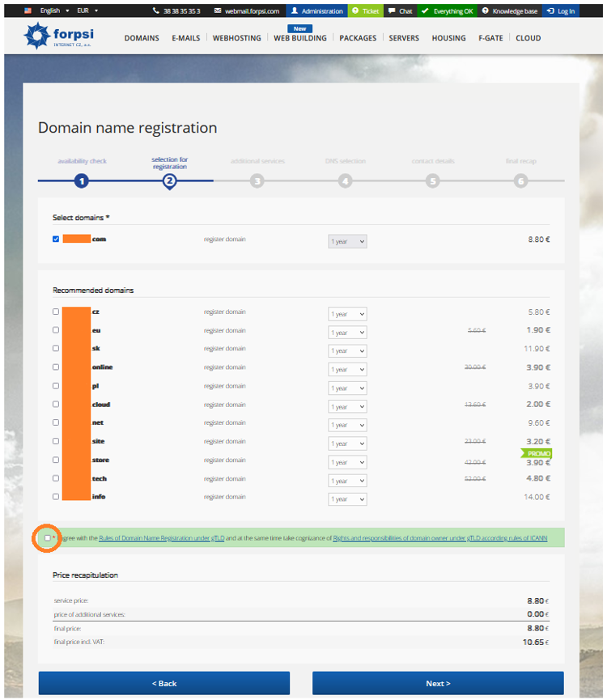Open the .com registration period dropdown

pyautogui.click(x=347, y=241)
